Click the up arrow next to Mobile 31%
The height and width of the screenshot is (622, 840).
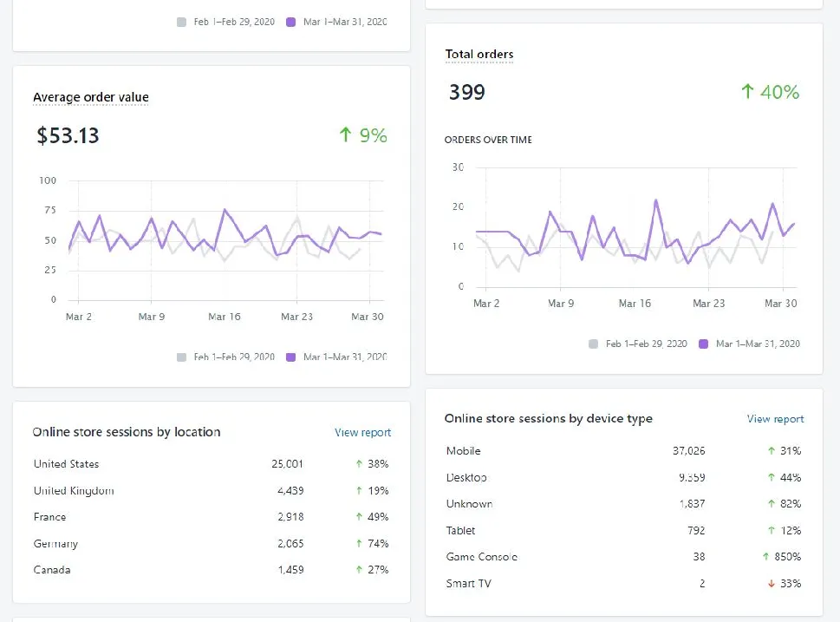tap(772, 451)
